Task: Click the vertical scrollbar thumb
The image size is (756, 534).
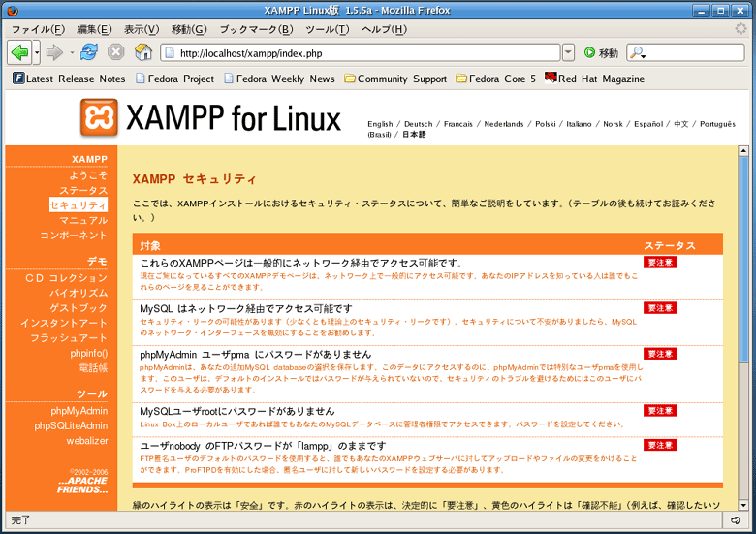Action: click(743, 260)
